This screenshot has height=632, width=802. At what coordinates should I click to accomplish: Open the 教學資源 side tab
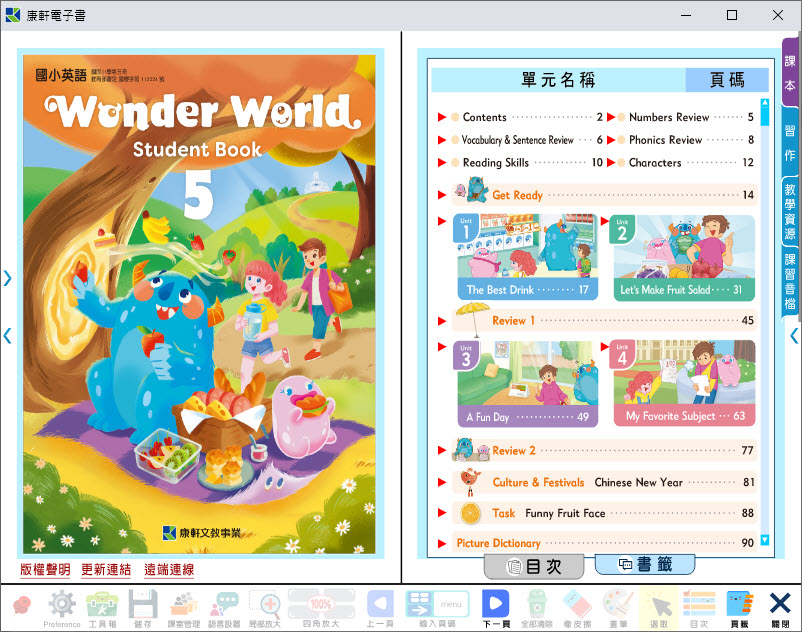[790, 212]
